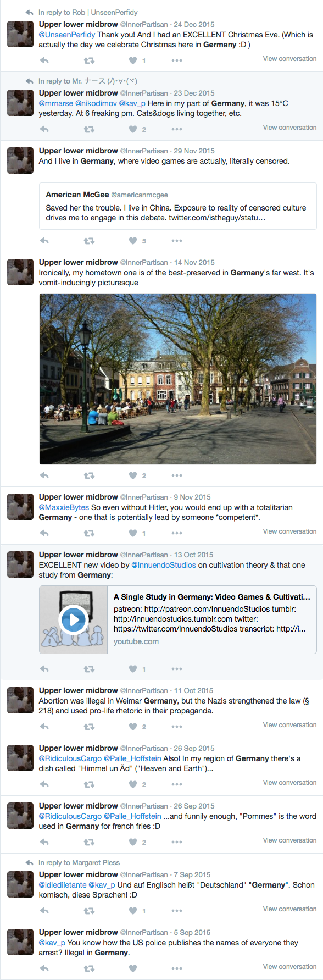Retweet the 23 Dec 2015 15°C tweet
The width and height of the screenshot is (323, 980).
tap(89, 129)
